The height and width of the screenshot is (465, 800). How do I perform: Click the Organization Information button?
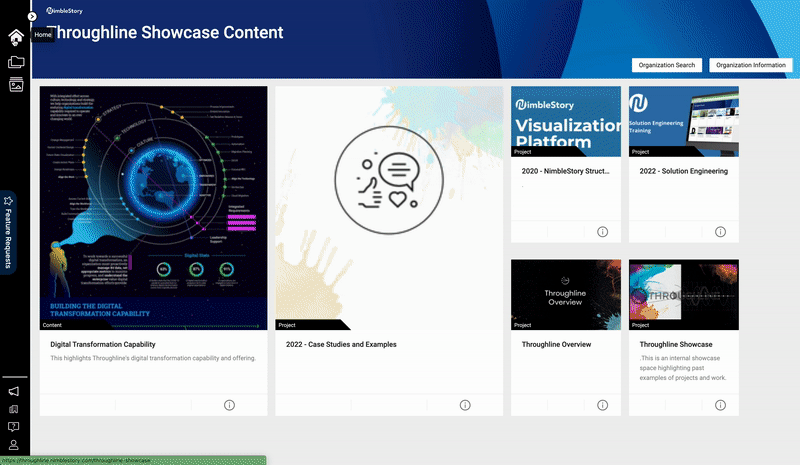(750, 65)
